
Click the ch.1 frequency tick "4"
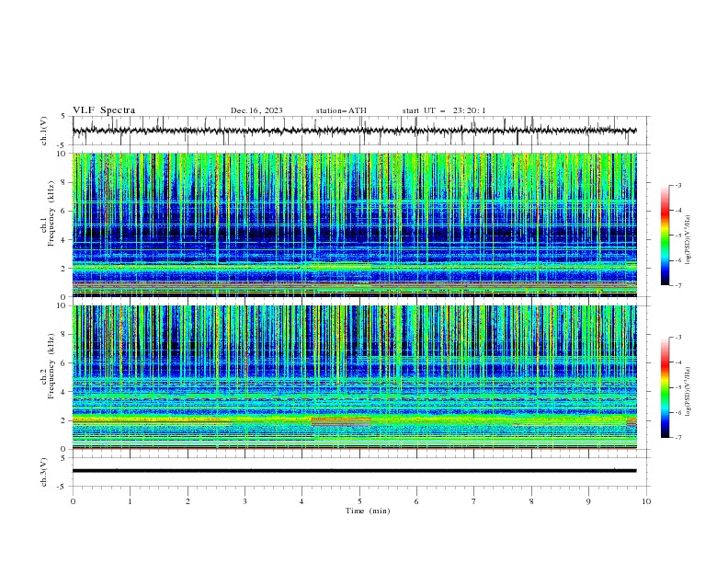click(x=64, y=240)
